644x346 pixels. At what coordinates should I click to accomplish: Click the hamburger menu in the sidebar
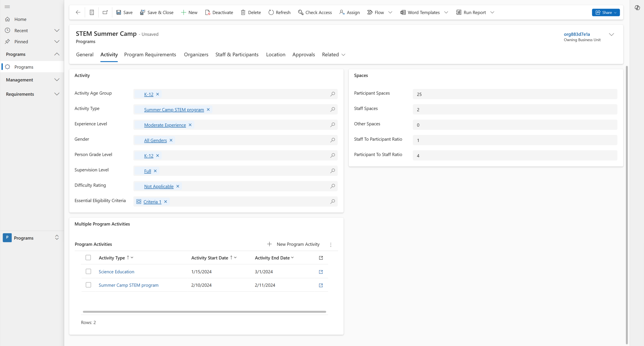7,7
